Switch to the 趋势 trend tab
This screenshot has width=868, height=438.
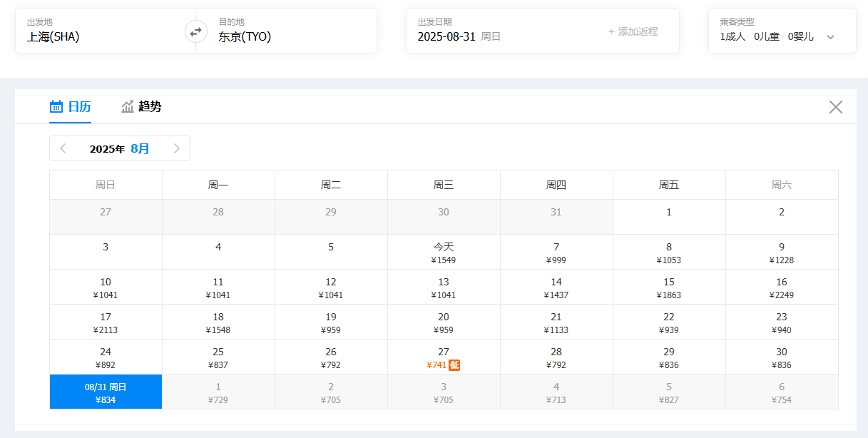tap(141, 107)
